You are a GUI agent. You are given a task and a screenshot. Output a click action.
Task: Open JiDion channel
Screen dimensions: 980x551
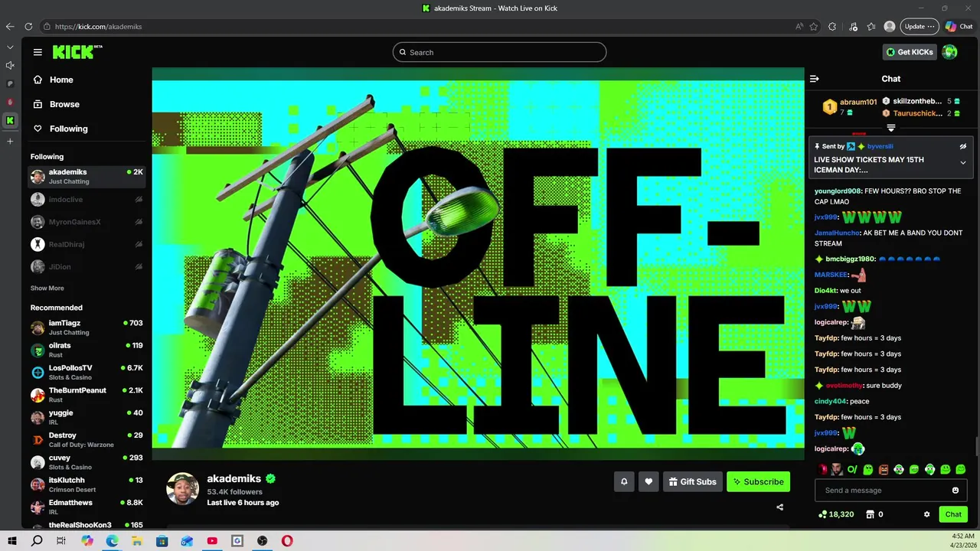[x=87, y=267]
